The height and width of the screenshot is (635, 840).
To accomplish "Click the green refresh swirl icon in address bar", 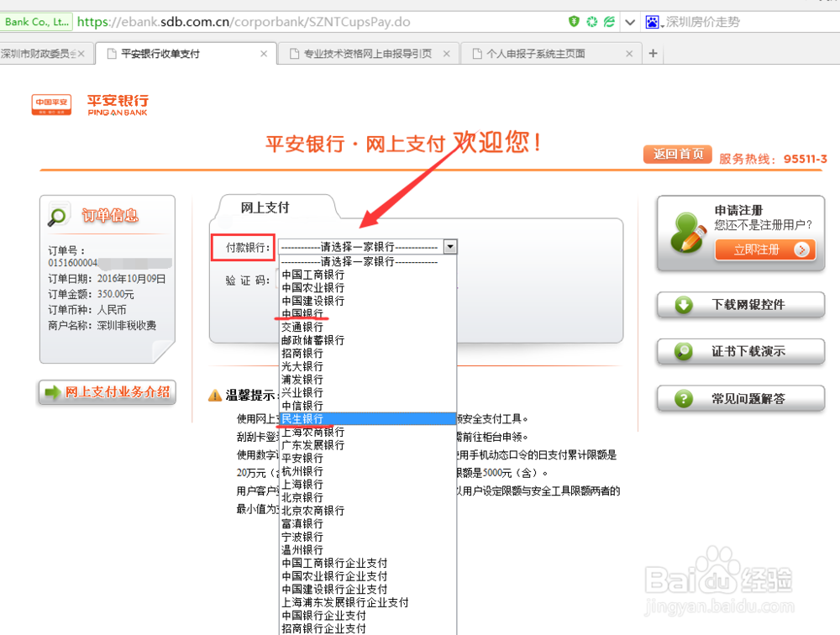I will pos(591,22).
